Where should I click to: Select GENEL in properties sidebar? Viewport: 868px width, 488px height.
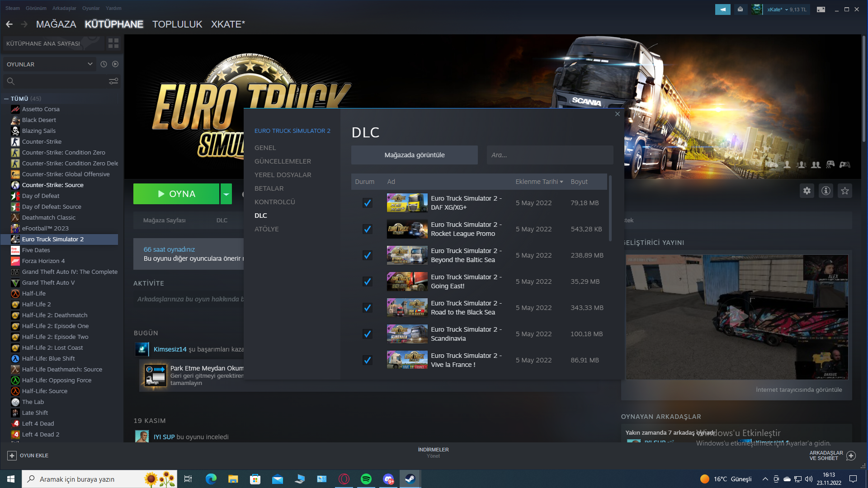tap(265, 148)
